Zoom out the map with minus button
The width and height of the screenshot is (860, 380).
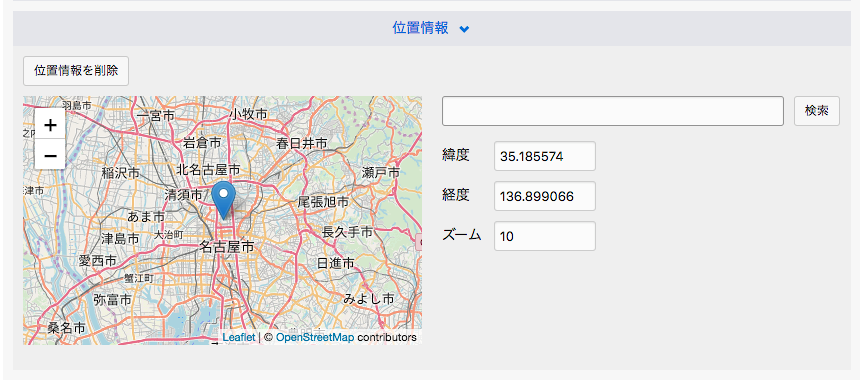tap(50, 155)
